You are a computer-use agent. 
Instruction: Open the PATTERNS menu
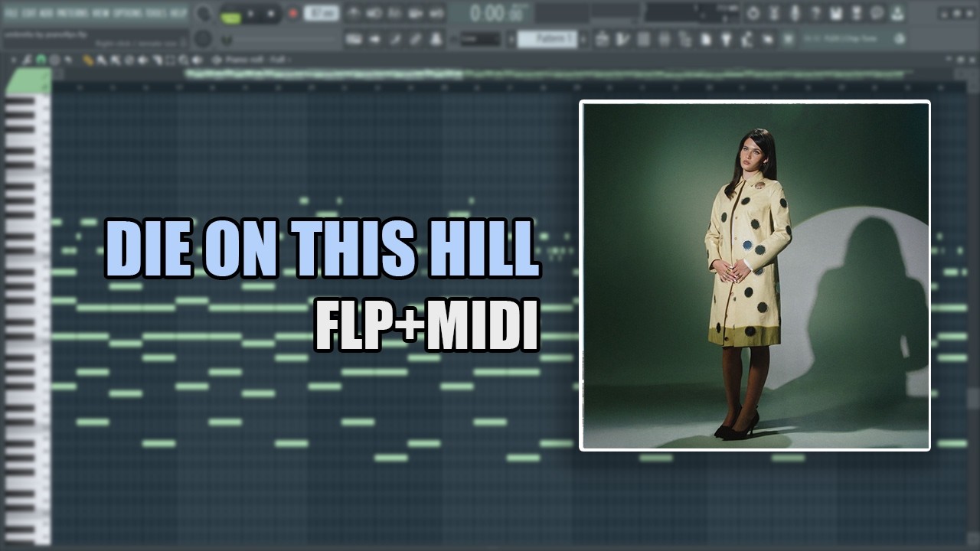click(73, 13)
